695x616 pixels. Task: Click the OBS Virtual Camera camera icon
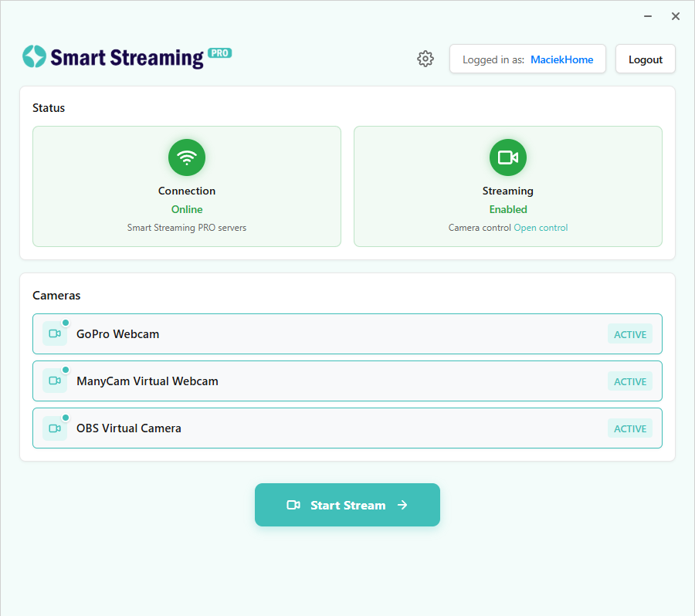coord(55,428)
